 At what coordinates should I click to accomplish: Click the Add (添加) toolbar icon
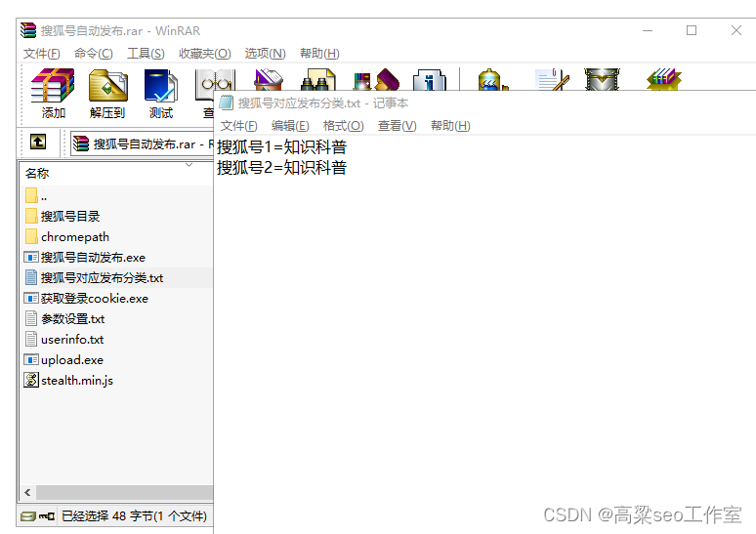pos(53,85)
